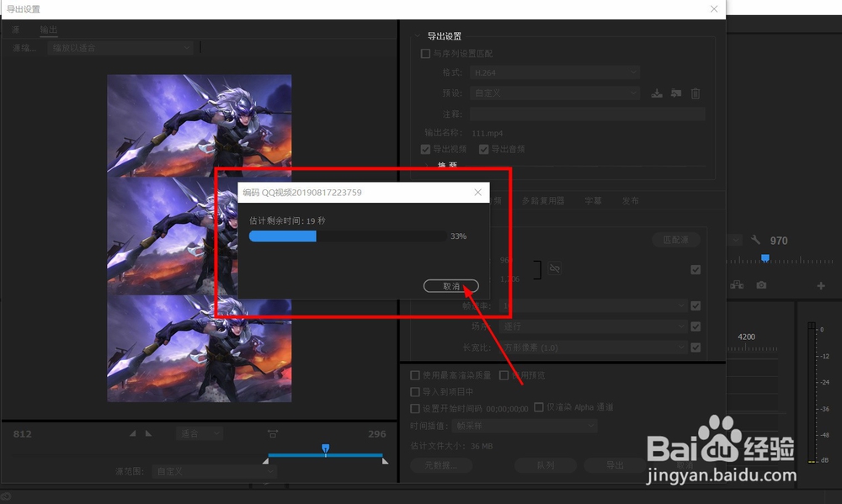Set in point triangle icon

tap(133, 433)
